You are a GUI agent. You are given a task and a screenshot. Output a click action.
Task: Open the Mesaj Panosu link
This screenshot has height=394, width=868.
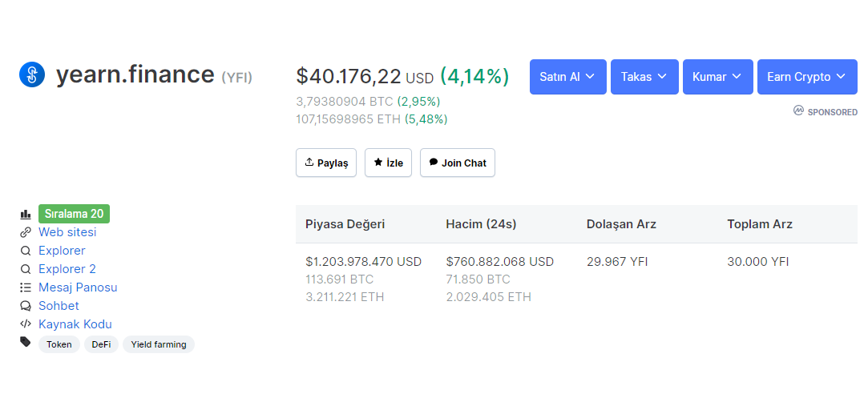(78, 287)
